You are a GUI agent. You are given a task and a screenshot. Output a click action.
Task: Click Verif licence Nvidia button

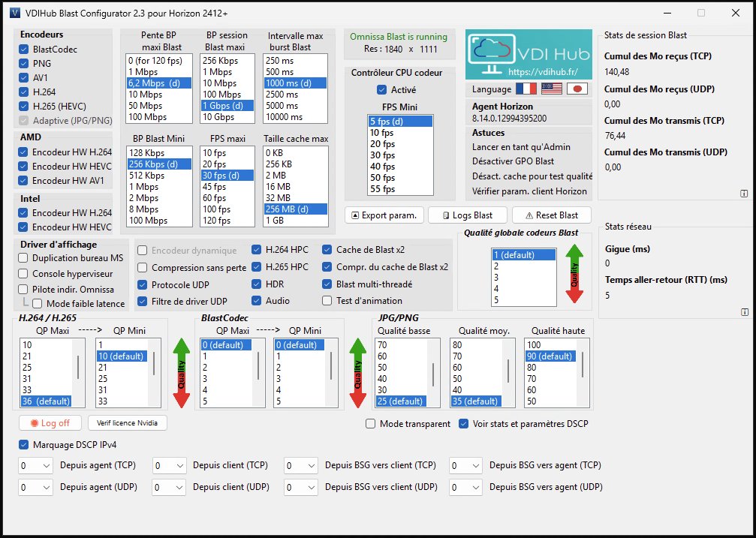tap(128, 422)
